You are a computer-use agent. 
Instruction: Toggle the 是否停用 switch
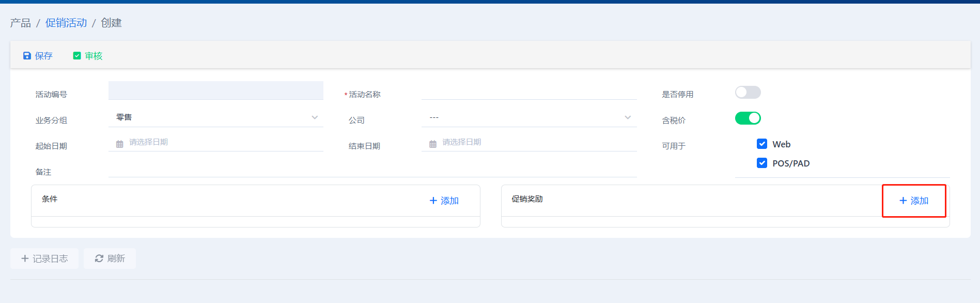(748, 93)
